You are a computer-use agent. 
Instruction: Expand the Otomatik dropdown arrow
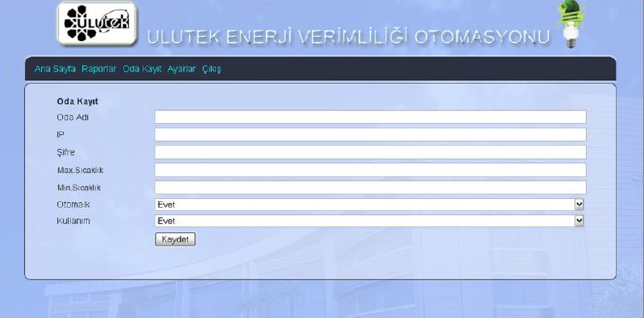pos(579,204)
